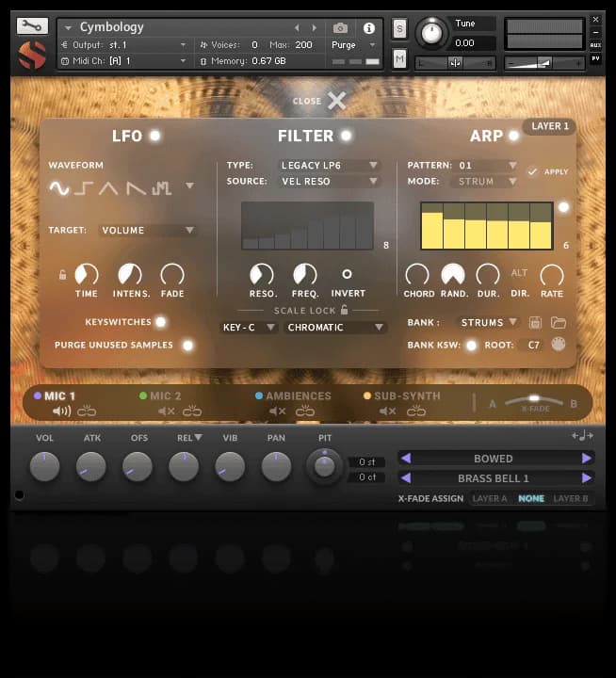The width and height of the screenshot is (616, 678).
Task: Click the A-B X-FADE slider
Action: click(534, 399)
